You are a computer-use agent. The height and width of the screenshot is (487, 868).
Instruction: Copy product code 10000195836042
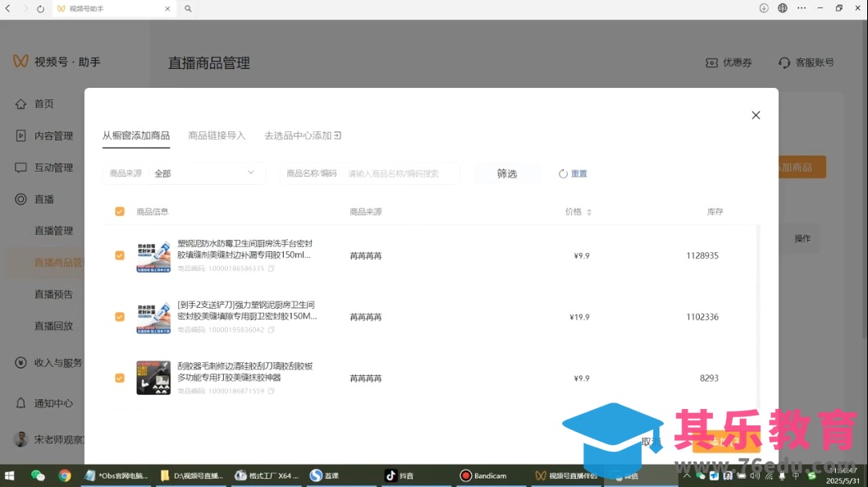click(272, 330)
